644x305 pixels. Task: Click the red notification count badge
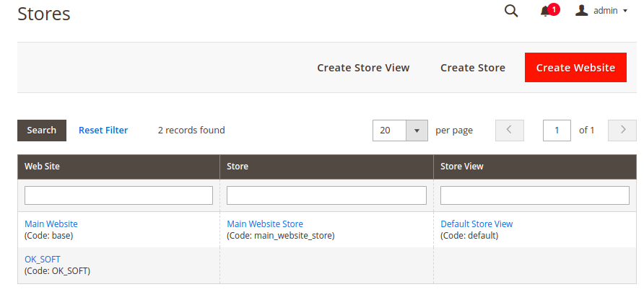(x=554, y=9)
